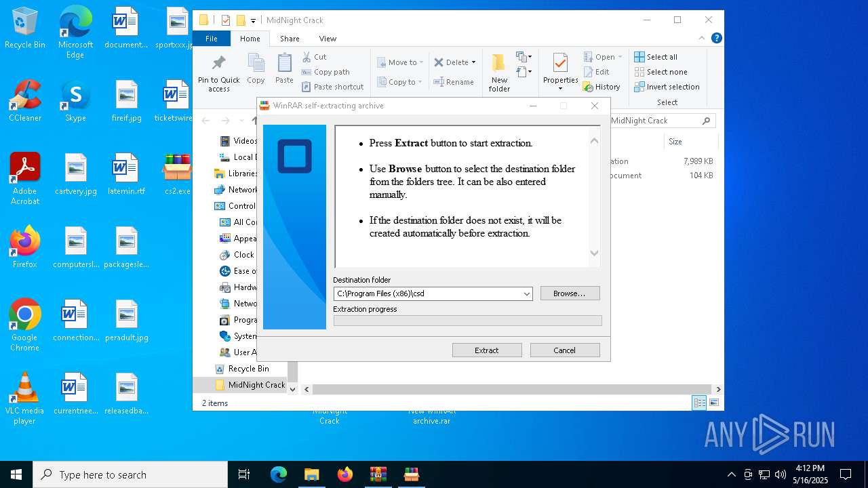
Task: Select latemin.rtf desktop file
Action: coord(126,174)
